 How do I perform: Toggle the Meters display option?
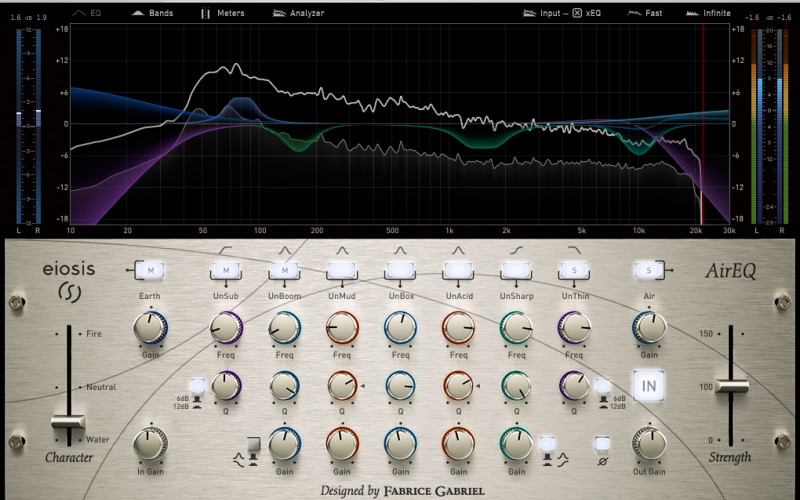[x=222, y=13]
